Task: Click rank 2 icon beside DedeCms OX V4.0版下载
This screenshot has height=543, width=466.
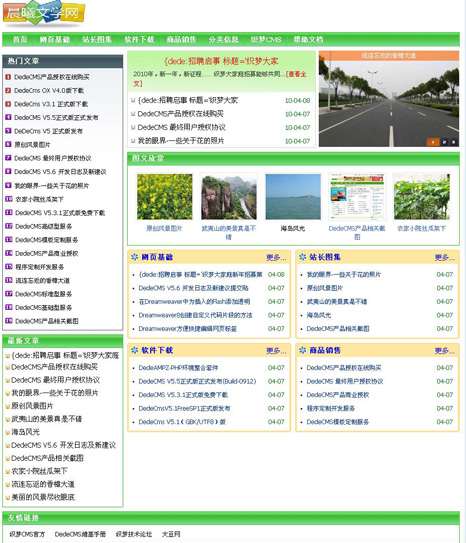Action: tap(8, 90)
